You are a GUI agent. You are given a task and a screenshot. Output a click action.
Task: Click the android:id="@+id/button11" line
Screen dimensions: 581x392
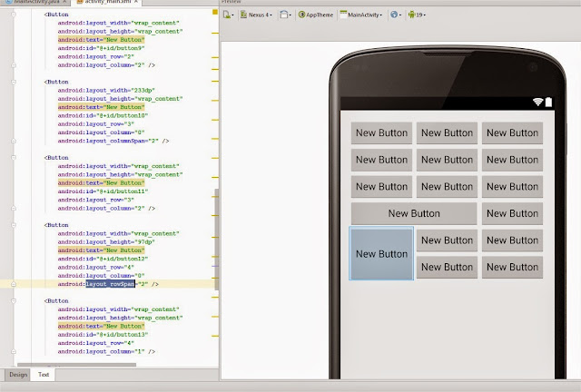103,191
